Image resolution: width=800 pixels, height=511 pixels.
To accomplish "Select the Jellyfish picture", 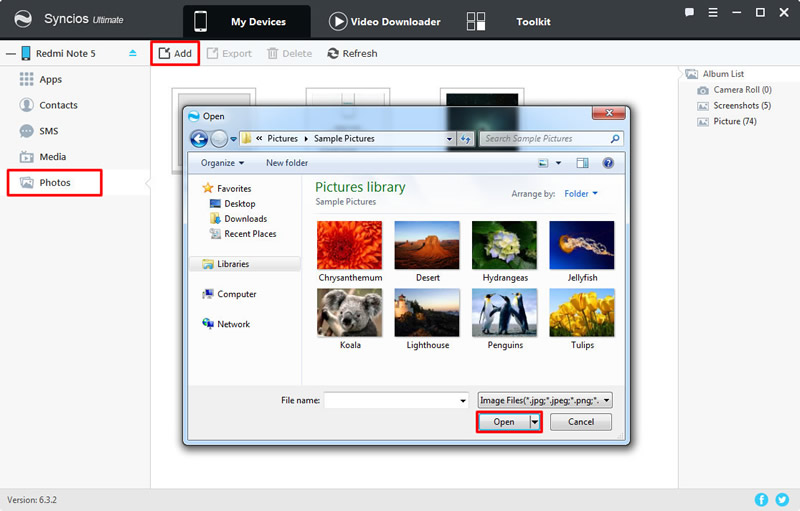I will tap(582, 251).
